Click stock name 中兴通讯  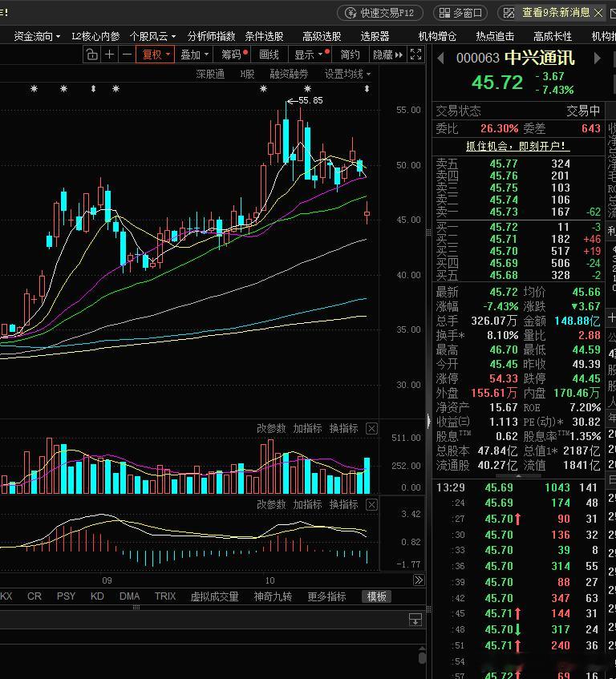point(540,58)
